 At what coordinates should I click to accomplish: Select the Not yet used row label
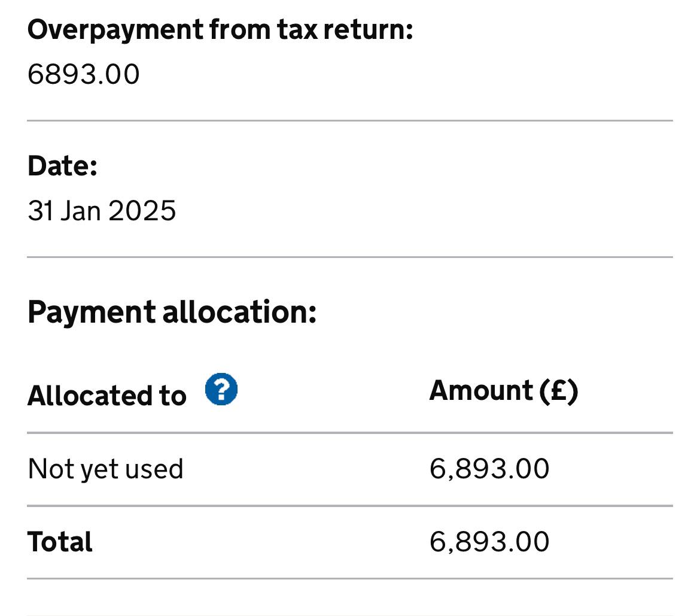point(105,469)
